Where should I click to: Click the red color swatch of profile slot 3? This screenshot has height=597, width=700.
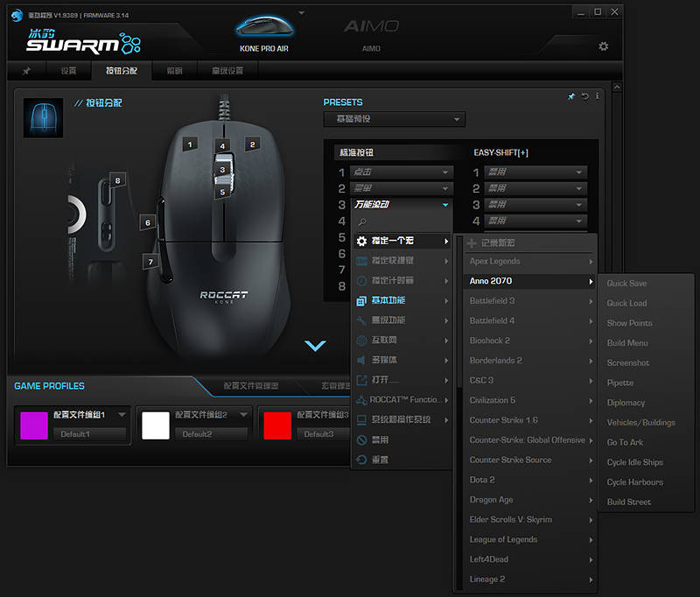tap(277, 425)
